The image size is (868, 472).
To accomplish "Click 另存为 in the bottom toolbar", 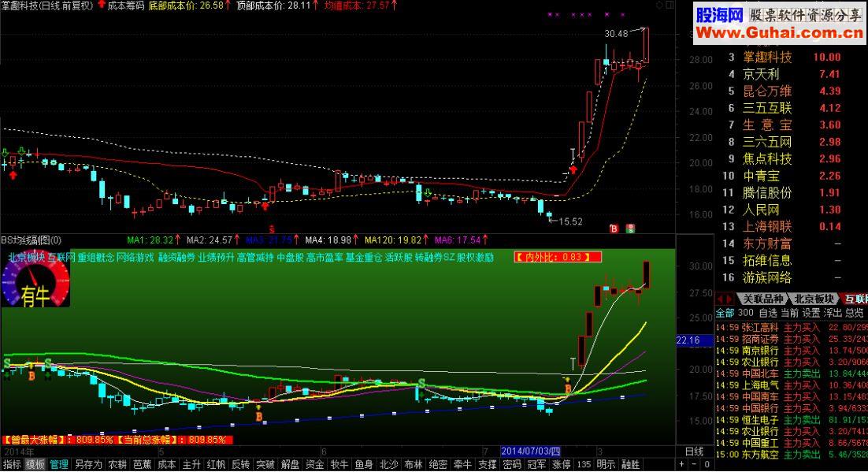I will [x=88, y=464].
